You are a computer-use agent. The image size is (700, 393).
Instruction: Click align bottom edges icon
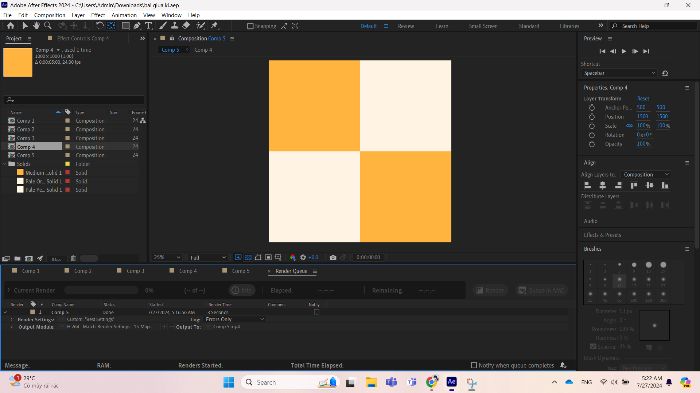(665, 185)
